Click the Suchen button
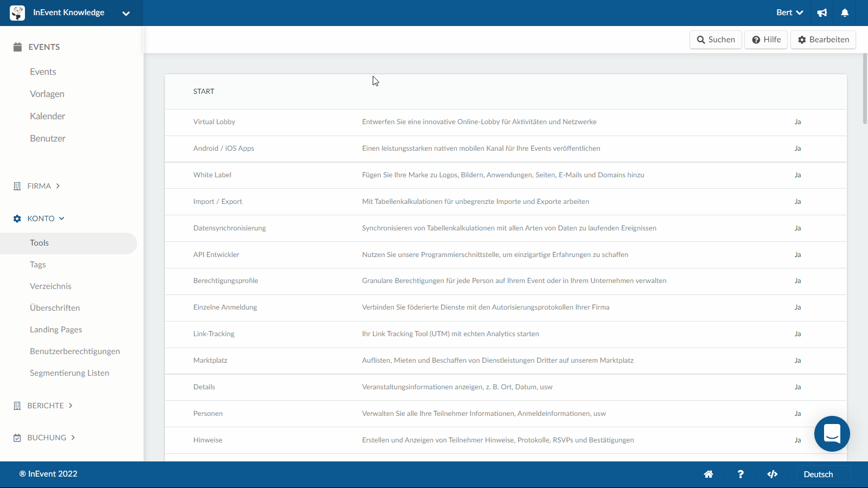 click(716, 40)
